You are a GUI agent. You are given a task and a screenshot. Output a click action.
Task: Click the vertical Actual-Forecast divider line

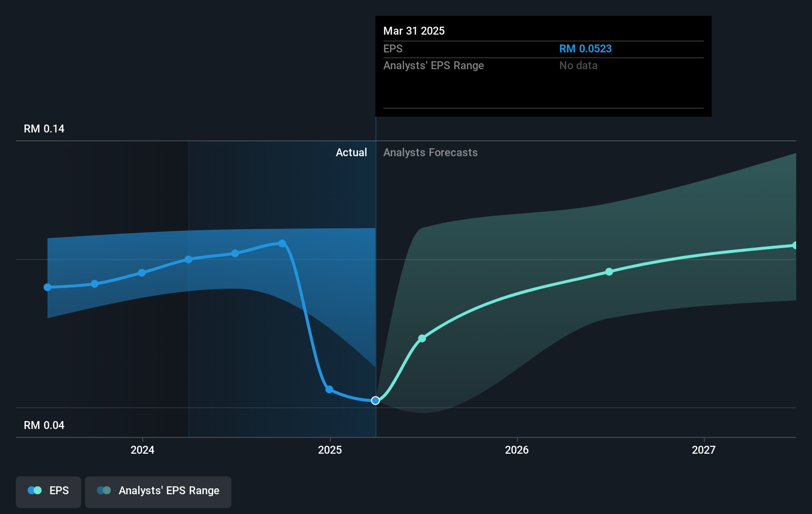pos(375,277)
